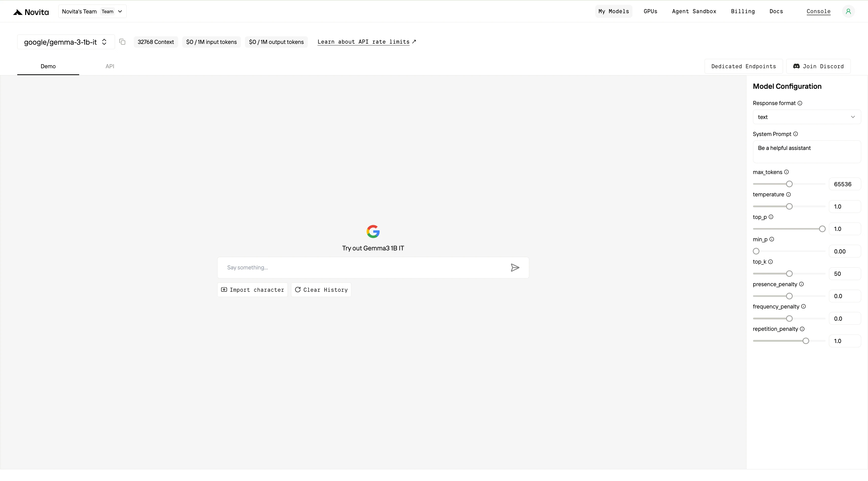Viewport: 868px width, 481px height.
Task: Click the frequency_penalty slider handle
Action: [x=789, y=319]
